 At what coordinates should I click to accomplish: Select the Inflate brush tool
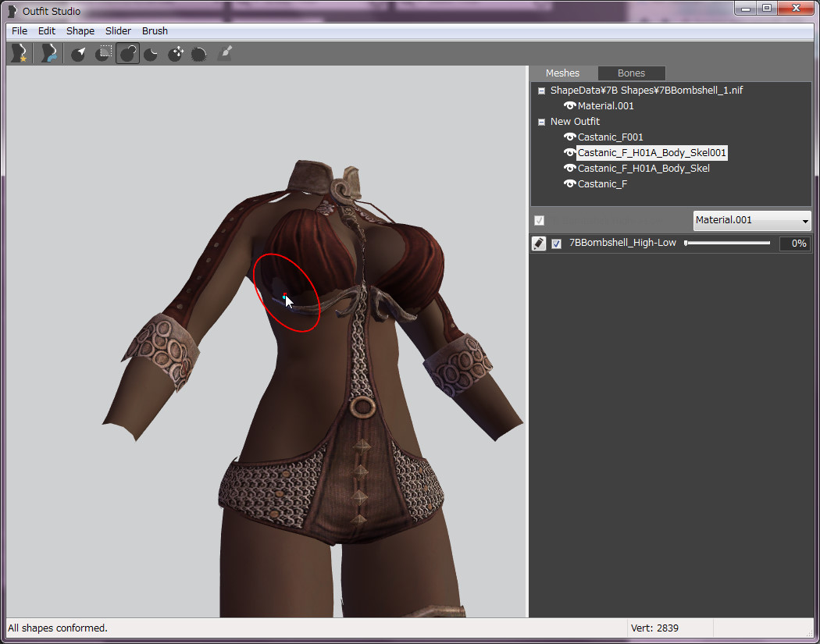coord(127,53)
